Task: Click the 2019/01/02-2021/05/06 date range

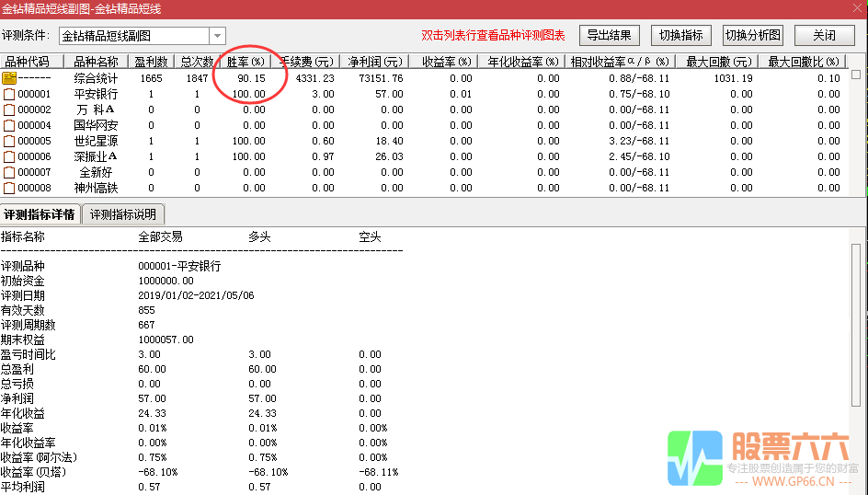Action: tap(196, 295)
